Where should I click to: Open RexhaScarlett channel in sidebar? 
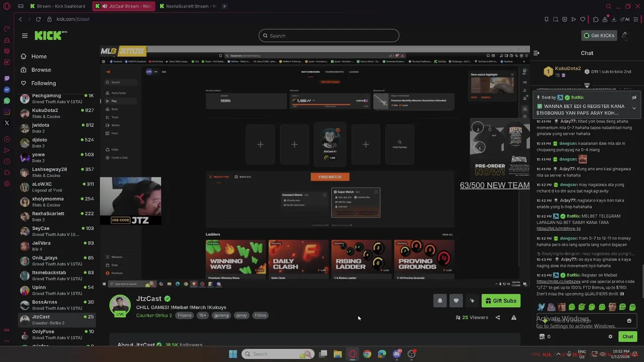56,216
